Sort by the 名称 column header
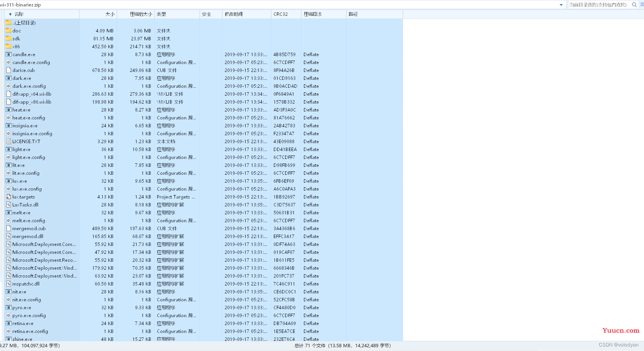644x351 pixels. click(x=42, y=14)
